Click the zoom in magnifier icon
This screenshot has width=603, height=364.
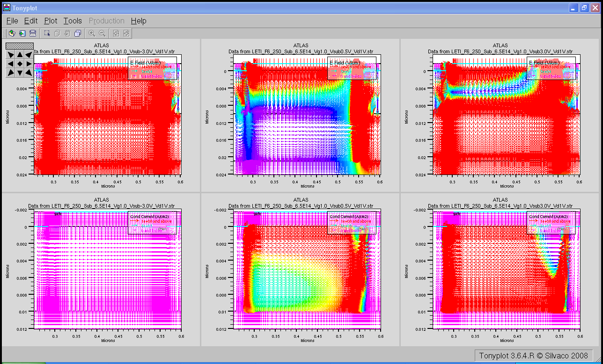[x=92, y=33]
